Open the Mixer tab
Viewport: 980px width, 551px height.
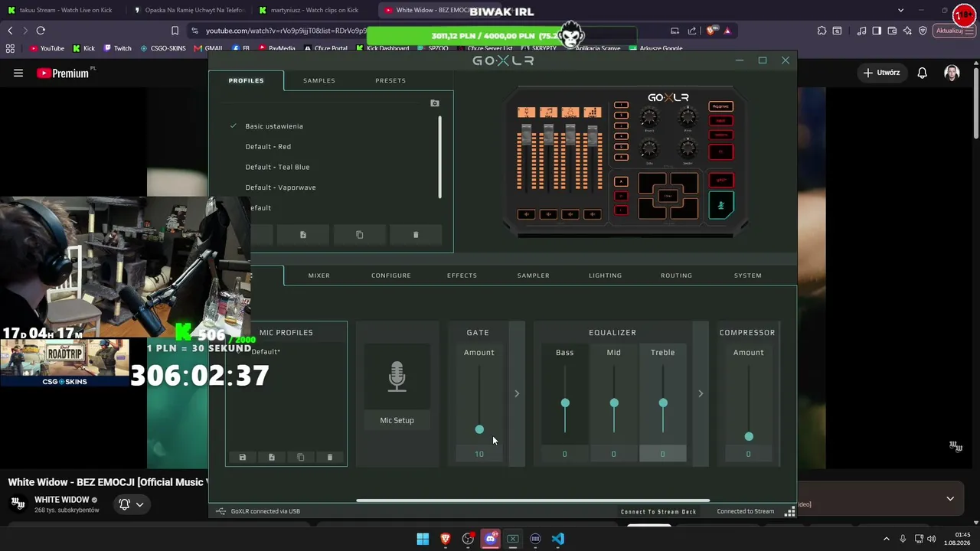319,275
